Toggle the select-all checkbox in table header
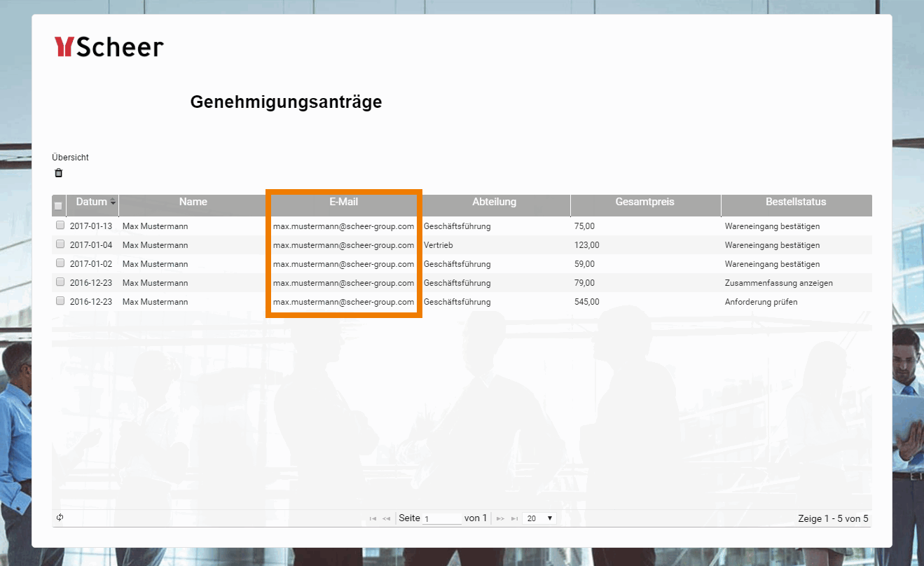This screenshot has width=924, height=566. (59, 205)
